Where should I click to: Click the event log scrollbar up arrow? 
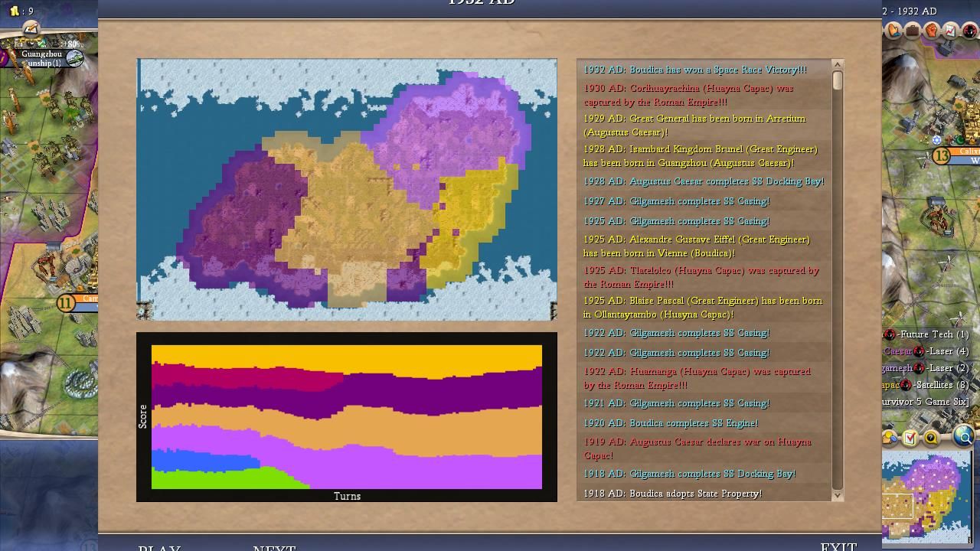[x=837, y=65]
